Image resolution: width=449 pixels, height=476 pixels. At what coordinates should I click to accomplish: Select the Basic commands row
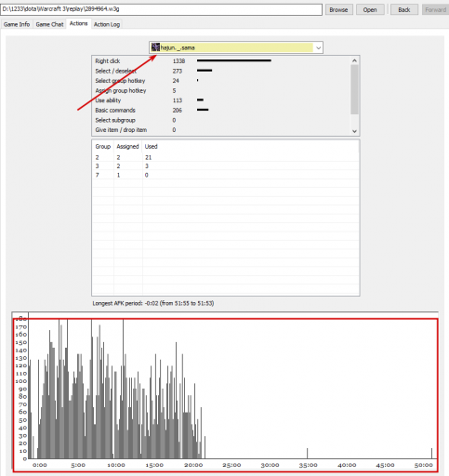point(221,110)
